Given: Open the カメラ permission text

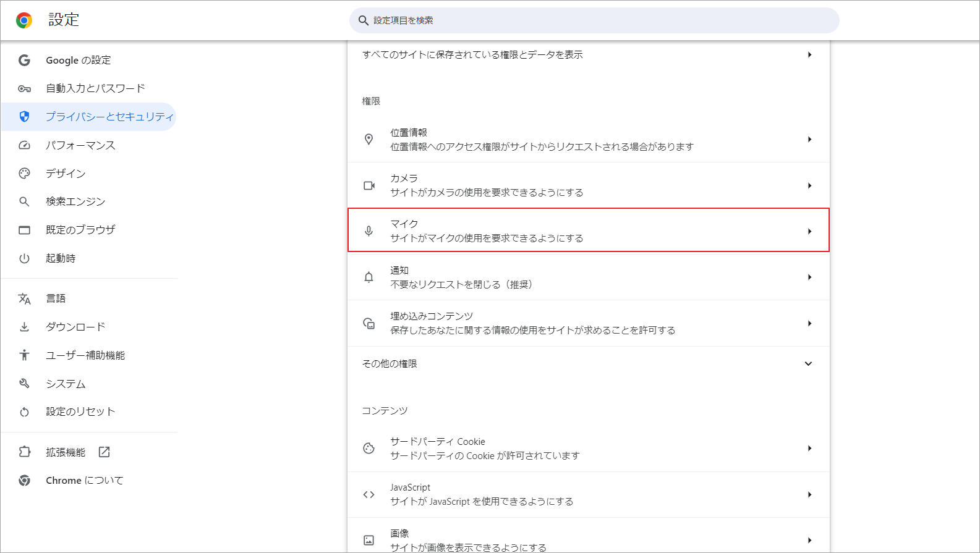Looking at the screenshot, I should (x=487, y=185).
